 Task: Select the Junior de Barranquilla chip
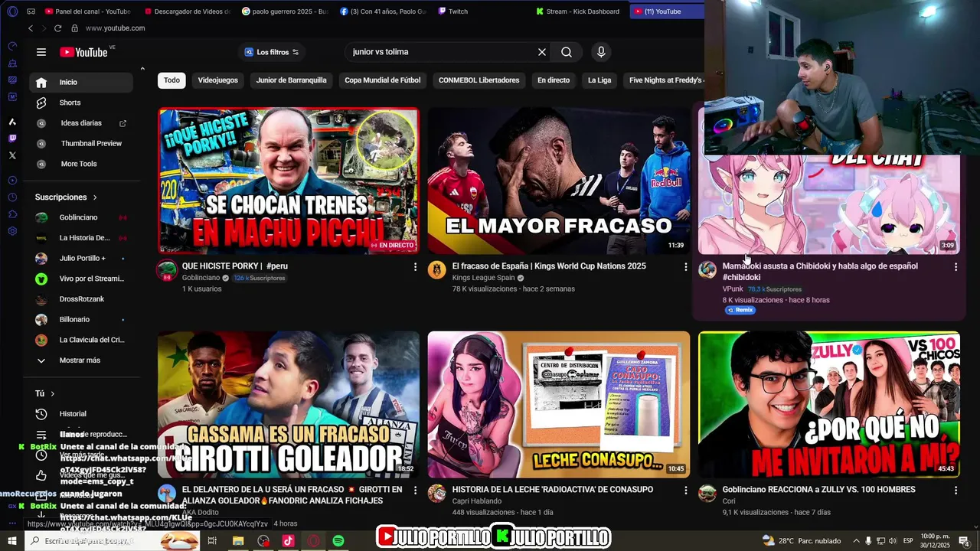tap(291, 80)
